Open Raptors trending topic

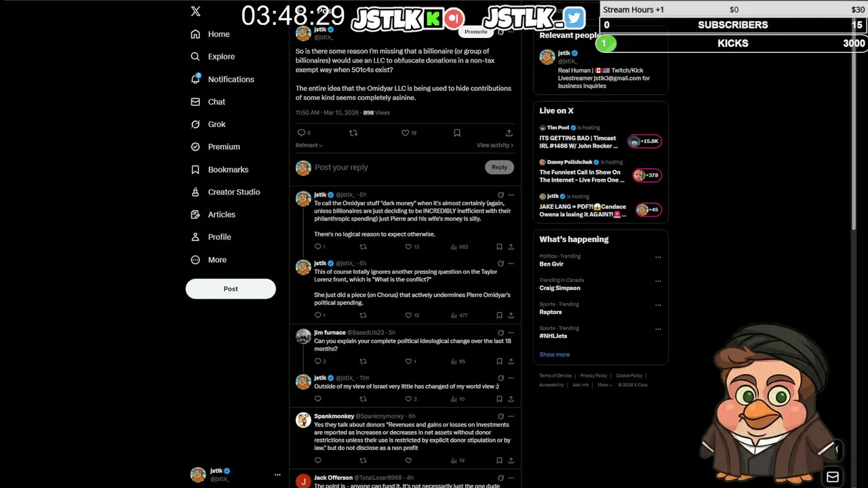coord(550,312)
